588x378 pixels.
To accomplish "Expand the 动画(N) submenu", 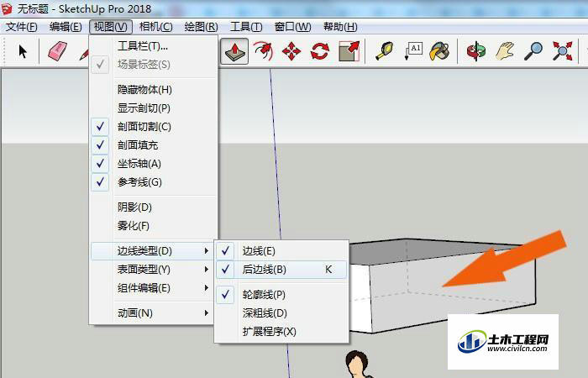I will pos(154,313).
